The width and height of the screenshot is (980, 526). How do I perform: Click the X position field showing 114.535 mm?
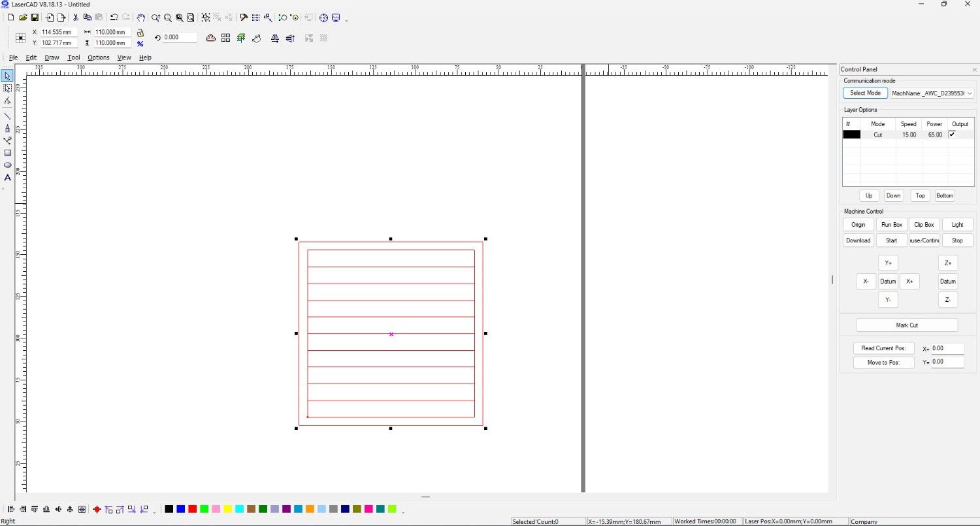(59, 32)
